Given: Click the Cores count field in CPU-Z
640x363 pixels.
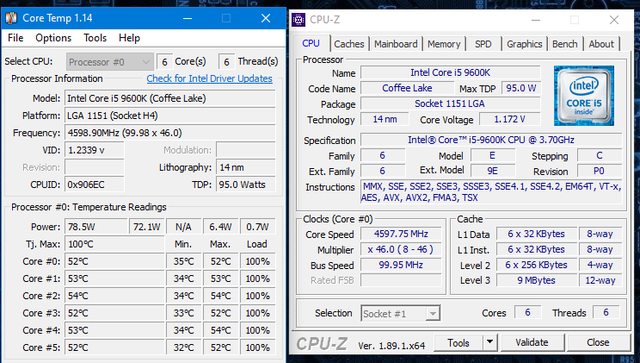Looking at the screenshot, I should (x=528, y=313).
